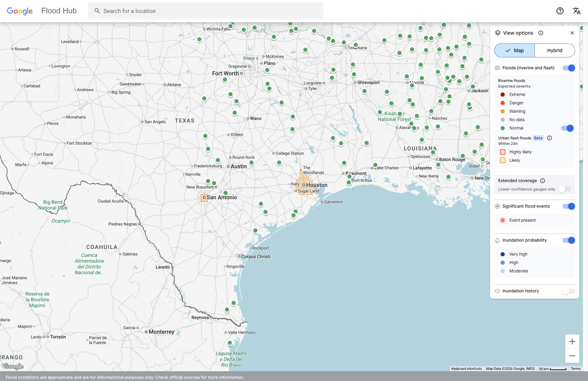Close the View options panel

[572, 33]
